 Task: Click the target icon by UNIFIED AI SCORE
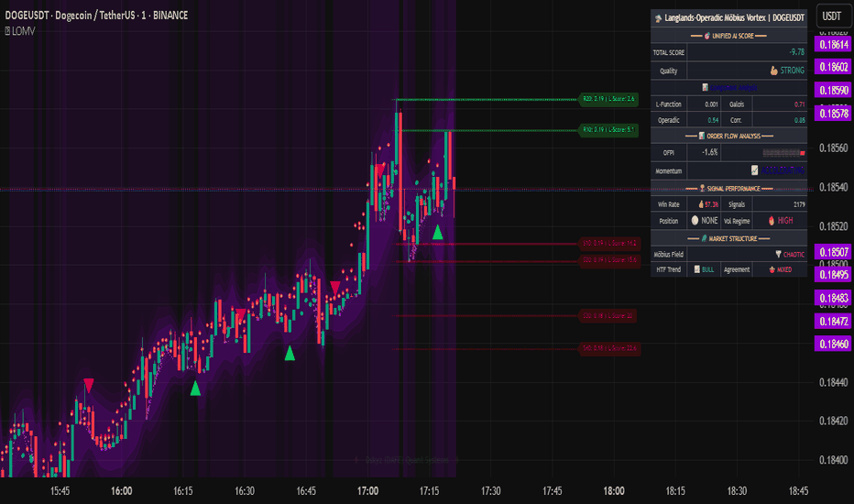coord(706,36)
